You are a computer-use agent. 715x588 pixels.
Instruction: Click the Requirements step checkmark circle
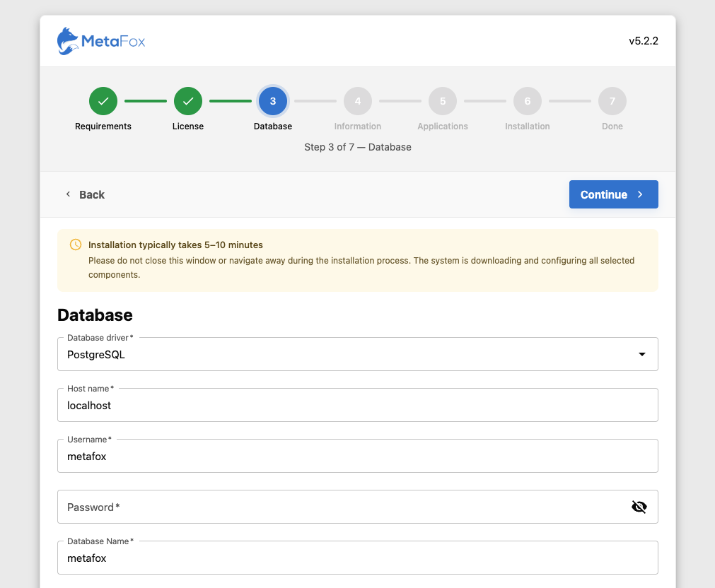pos(103,101)
